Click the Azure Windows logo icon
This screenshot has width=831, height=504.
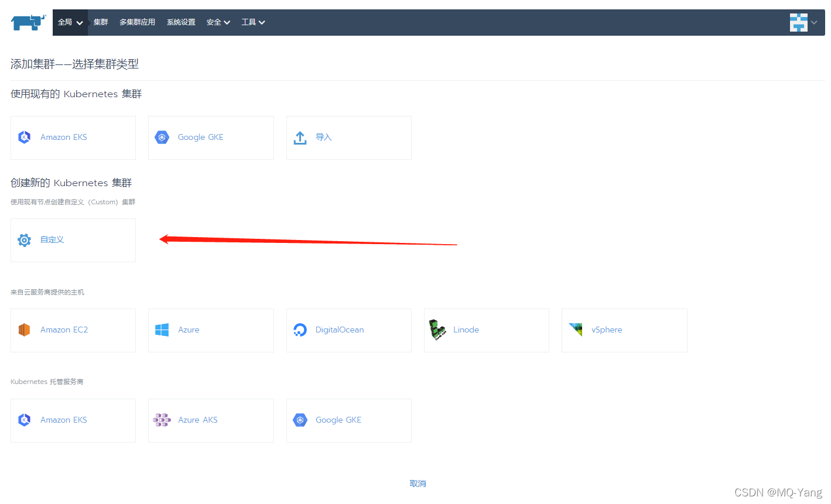[x=162, y=330]
